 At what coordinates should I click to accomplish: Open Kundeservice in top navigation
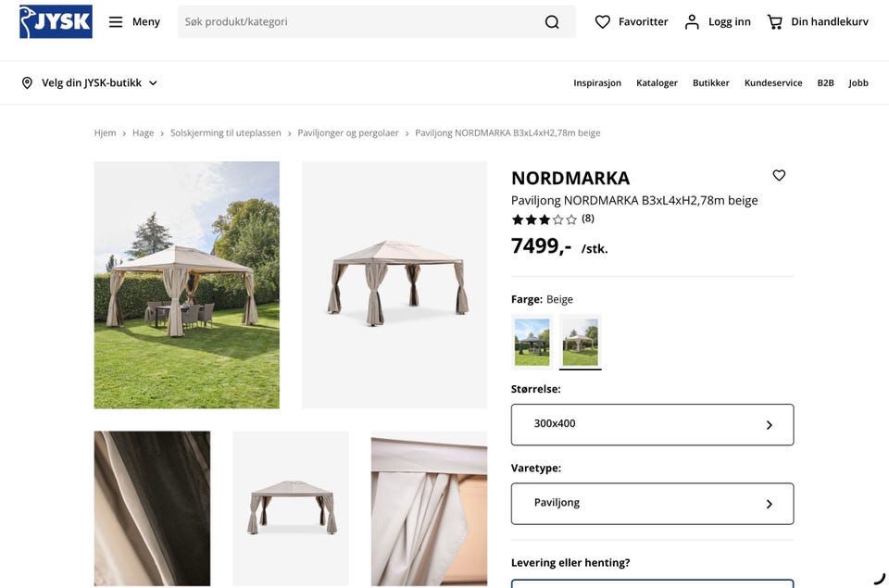[x=772, y=82]
